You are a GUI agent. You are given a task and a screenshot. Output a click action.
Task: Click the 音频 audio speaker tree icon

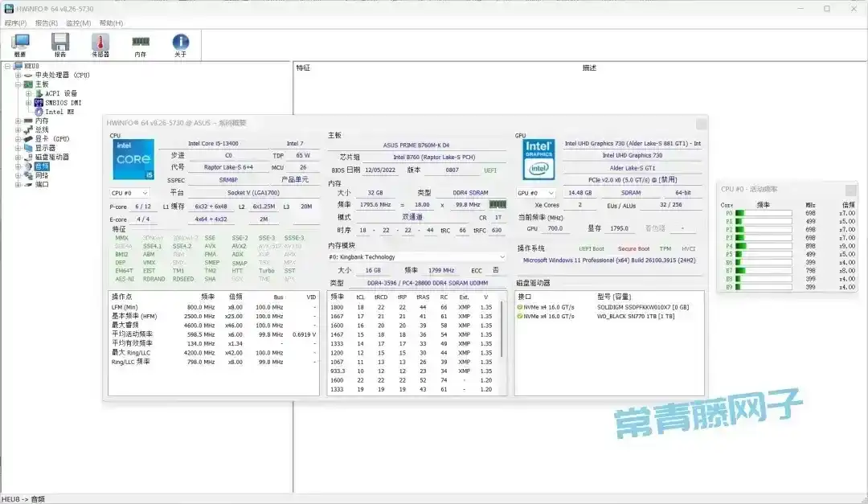click(28, 166)
